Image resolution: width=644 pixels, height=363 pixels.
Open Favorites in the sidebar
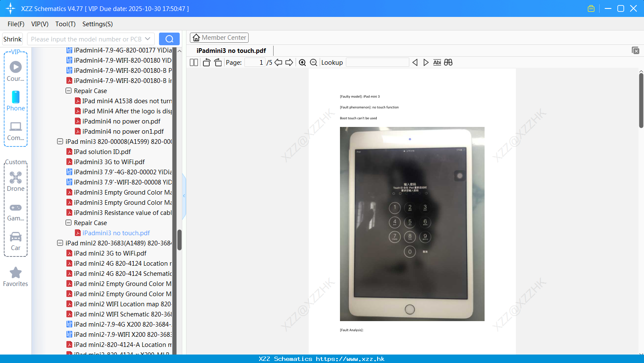[x=16, y=277]
